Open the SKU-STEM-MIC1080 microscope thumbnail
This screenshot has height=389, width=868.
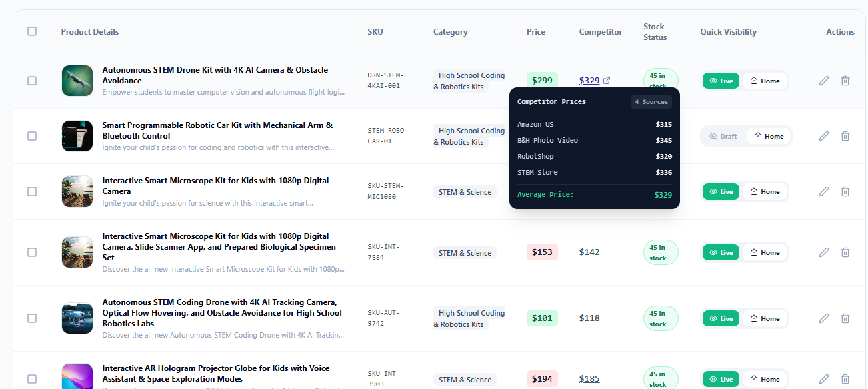pyautogui.click(x=77, y=191)
